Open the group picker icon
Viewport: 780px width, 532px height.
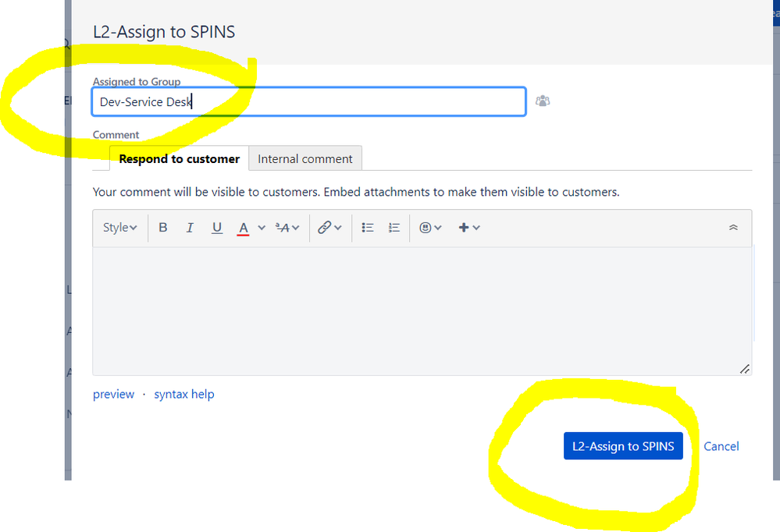[543, 101]
